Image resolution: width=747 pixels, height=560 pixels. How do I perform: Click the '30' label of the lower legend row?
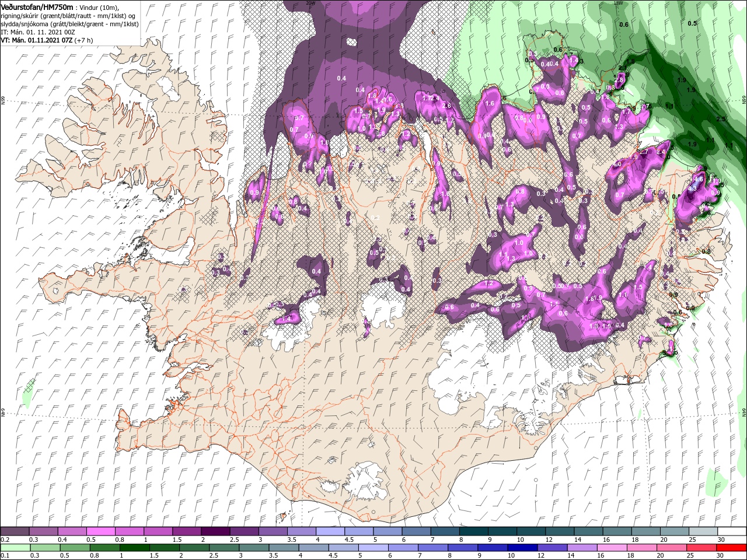(x=720, y=556)
